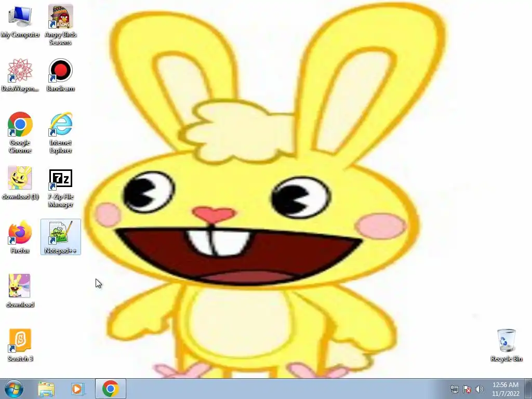This screenshot has width=532, height=399.
Task: Open Action Center flag tray icon
Action: click(467, 389)
